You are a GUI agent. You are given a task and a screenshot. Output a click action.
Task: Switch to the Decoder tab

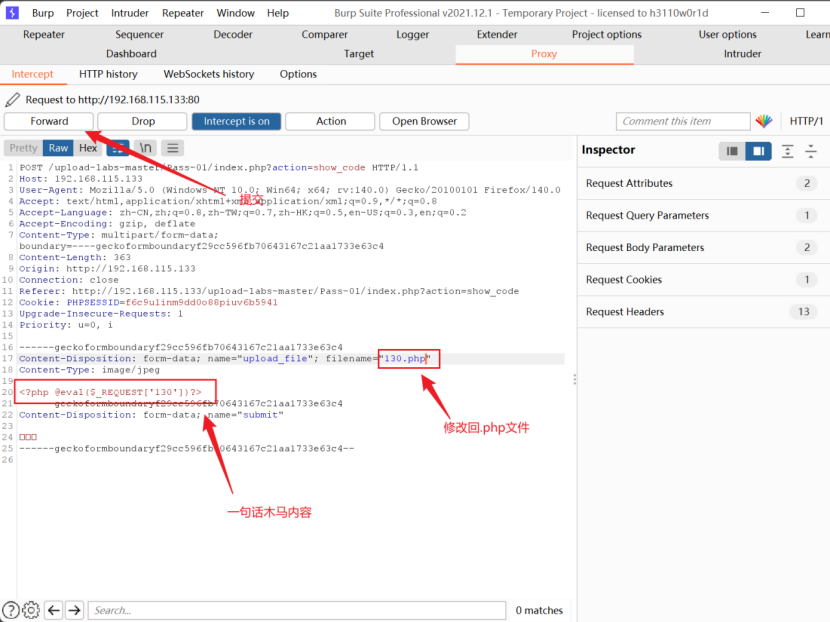point(233,34)
